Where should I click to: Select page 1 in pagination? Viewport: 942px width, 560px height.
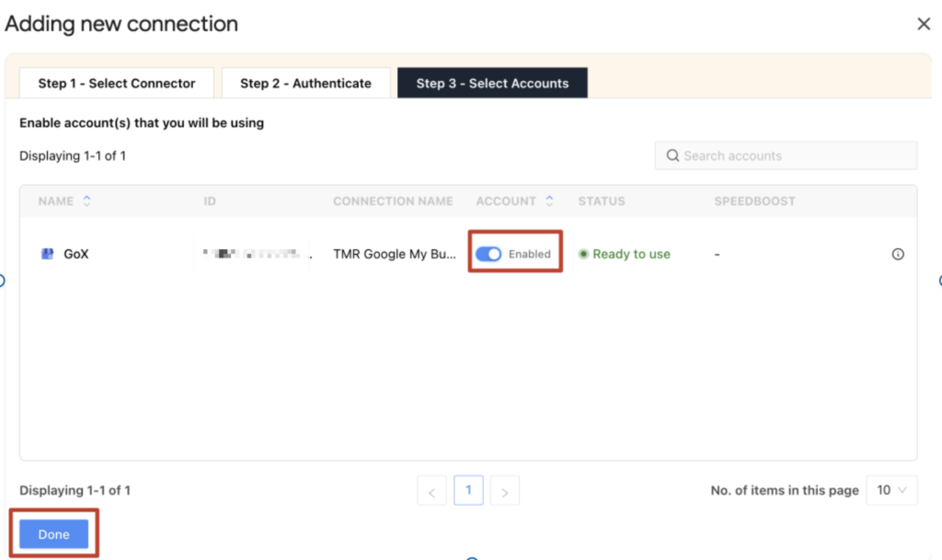click(468, 490)
